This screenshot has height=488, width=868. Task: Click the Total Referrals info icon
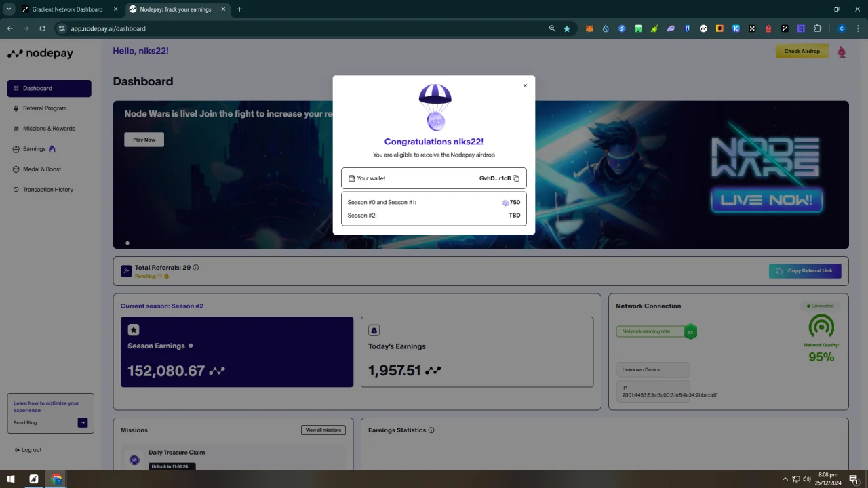196,268
